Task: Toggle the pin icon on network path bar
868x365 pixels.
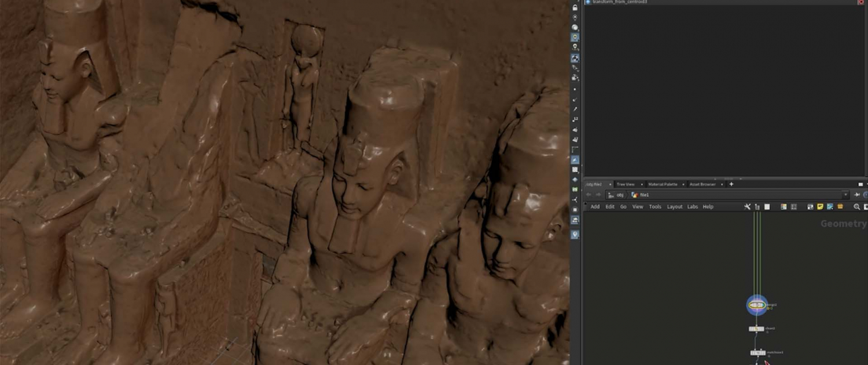Action: click(857, 195)
